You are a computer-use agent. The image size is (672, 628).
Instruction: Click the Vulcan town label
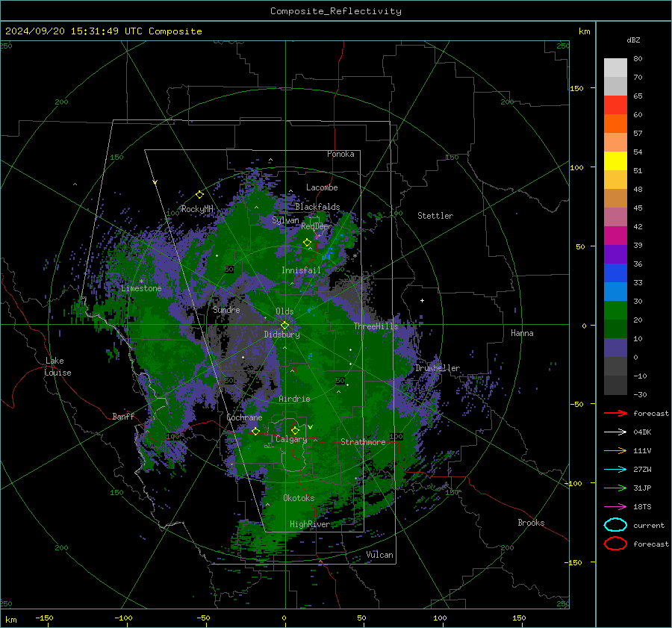point(379,555)
